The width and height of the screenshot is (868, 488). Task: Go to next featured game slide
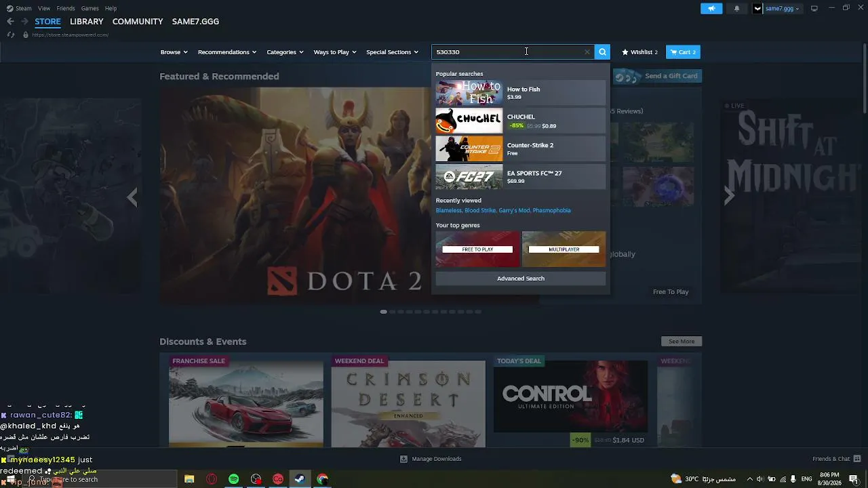coord(729,197)
